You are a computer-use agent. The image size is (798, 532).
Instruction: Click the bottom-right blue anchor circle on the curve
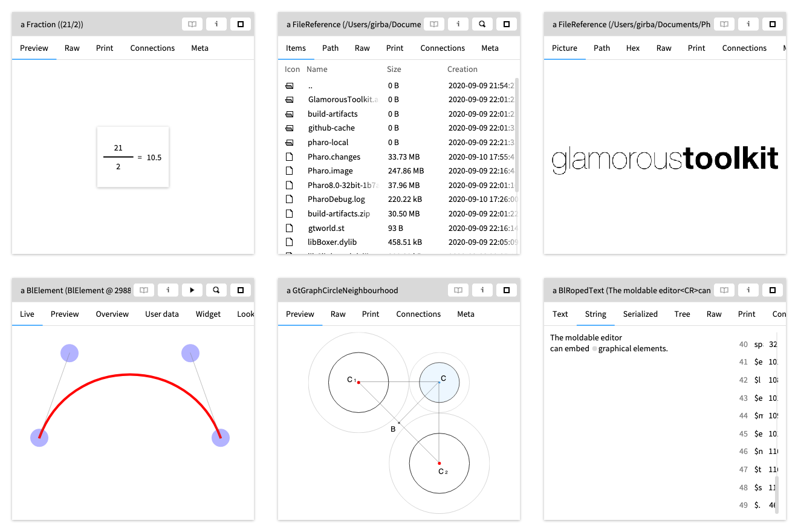[x=221, y=438]
